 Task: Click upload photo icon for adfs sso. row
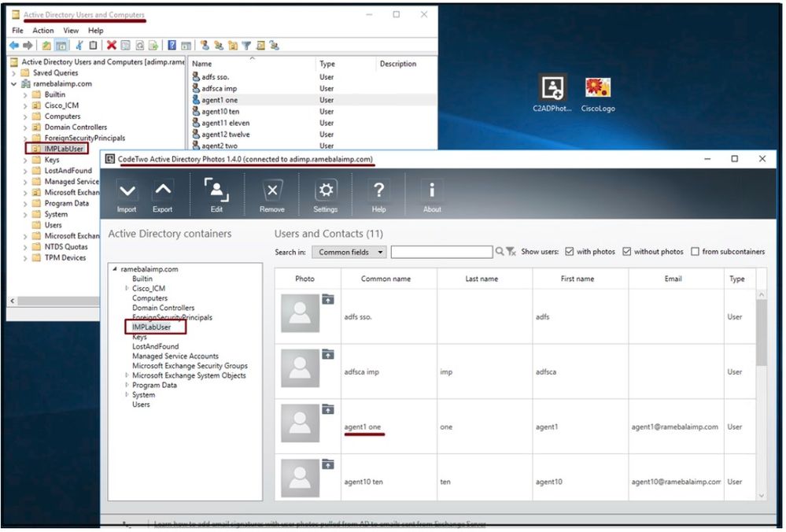(x=328, y=299)
